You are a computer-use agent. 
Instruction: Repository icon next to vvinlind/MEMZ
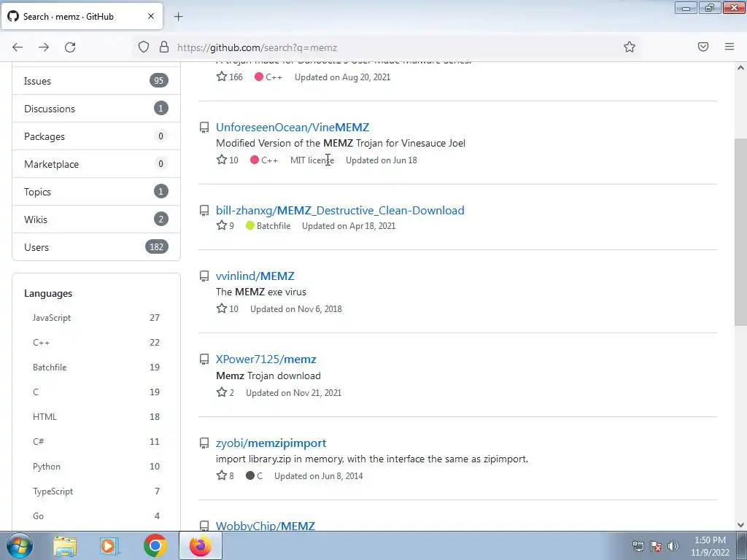click(204, 276)
